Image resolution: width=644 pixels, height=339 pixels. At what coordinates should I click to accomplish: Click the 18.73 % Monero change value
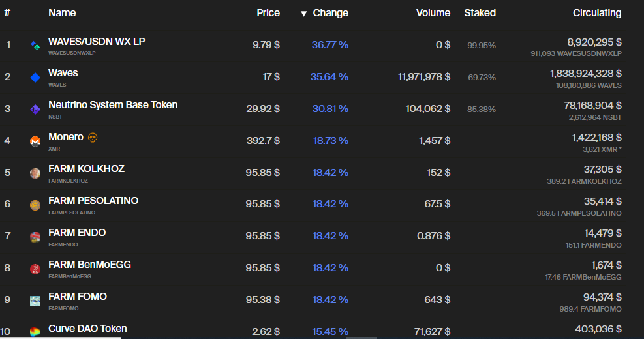click(x=331, y=141)
